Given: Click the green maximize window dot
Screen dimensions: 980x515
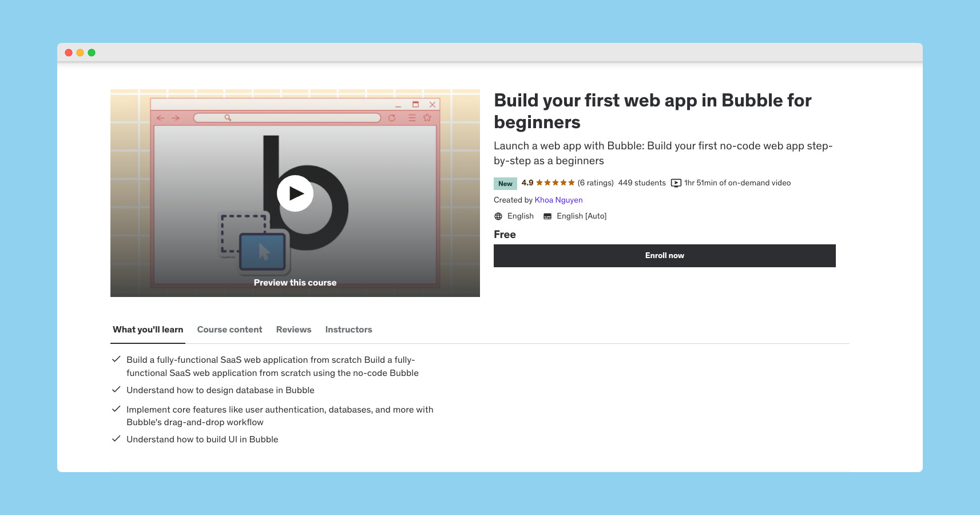Looking at the screenshot, I should coord(92,53).
